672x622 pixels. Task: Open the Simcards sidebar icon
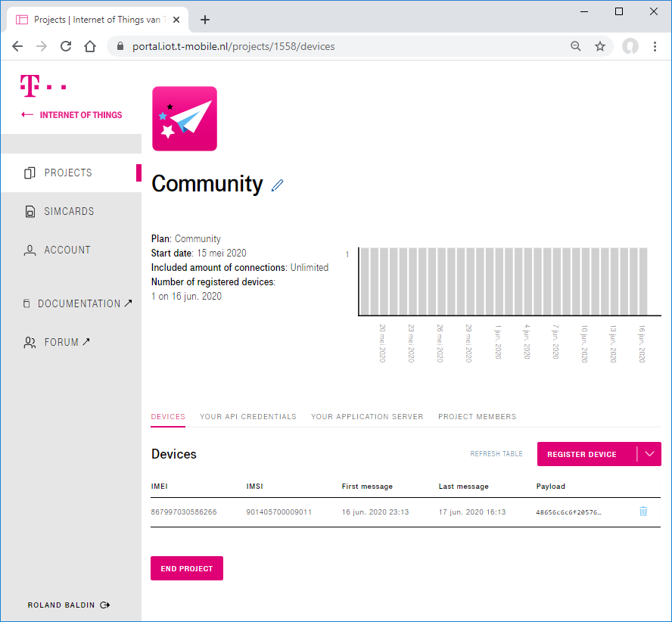[30, 211]
